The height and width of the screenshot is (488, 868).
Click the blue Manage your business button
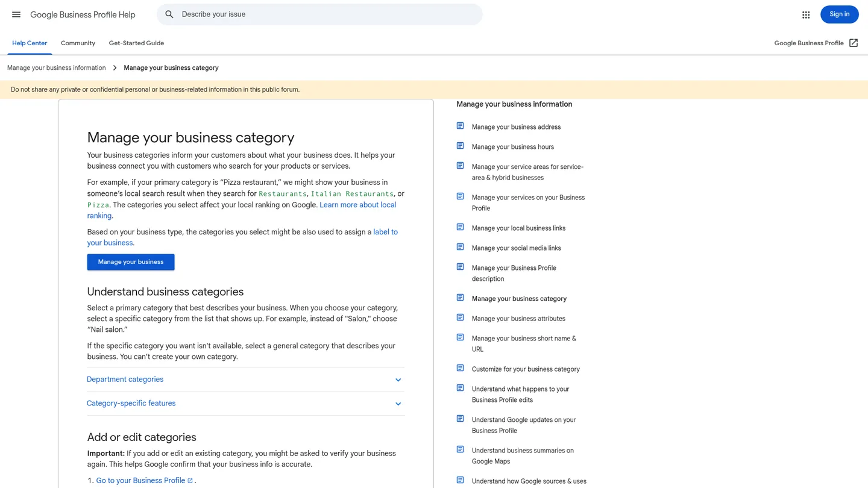pyautogui.click(x=131, y=262)
